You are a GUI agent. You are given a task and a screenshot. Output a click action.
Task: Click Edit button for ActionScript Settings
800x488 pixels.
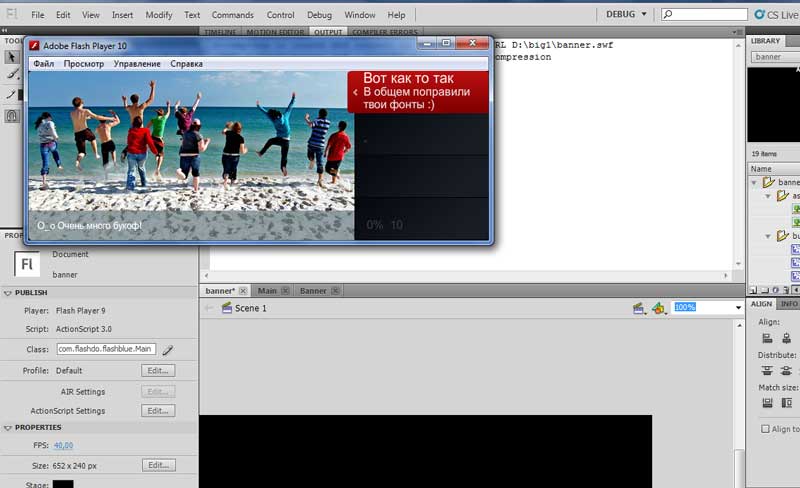(x=158, y=411)
